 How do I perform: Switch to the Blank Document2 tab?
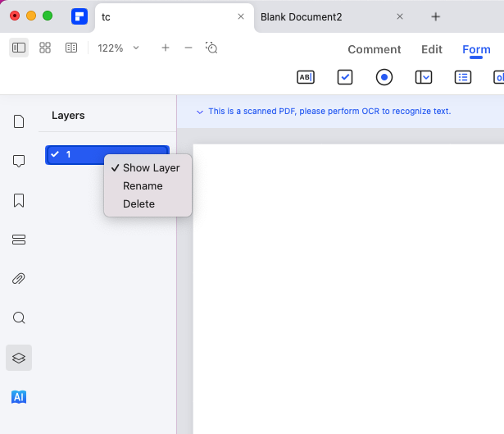point(312,16)
